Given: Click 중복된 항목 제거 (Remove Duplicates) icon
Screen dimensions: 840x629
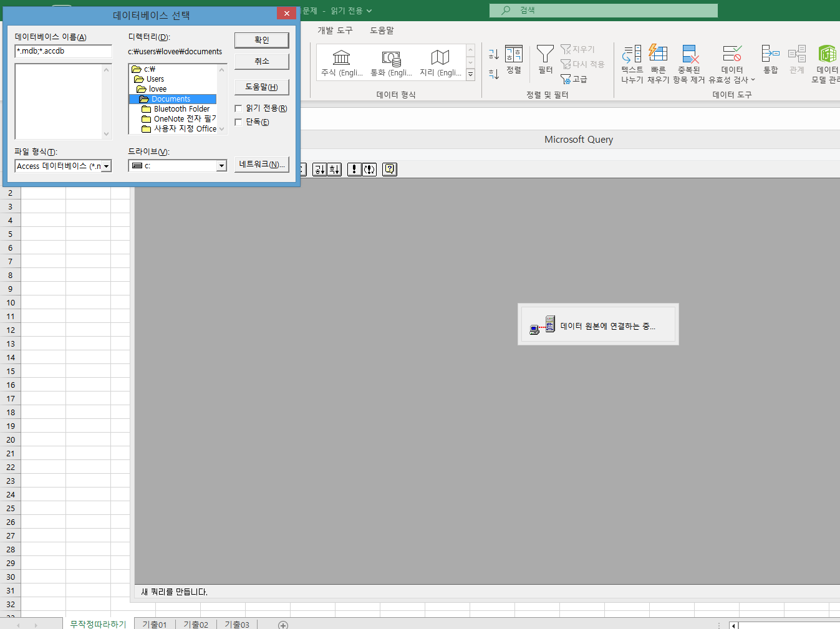Looking at the screenshot, I should [689, 55].
